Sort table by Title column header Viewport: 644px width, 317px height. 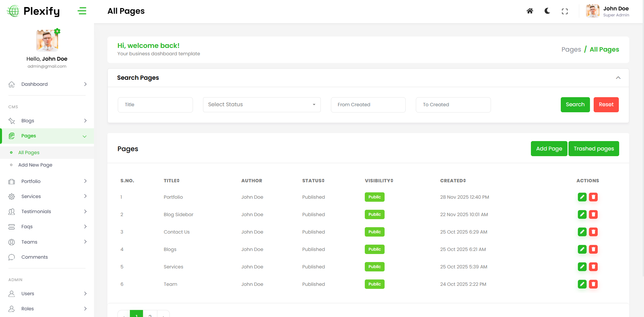(x=171, y=181)
